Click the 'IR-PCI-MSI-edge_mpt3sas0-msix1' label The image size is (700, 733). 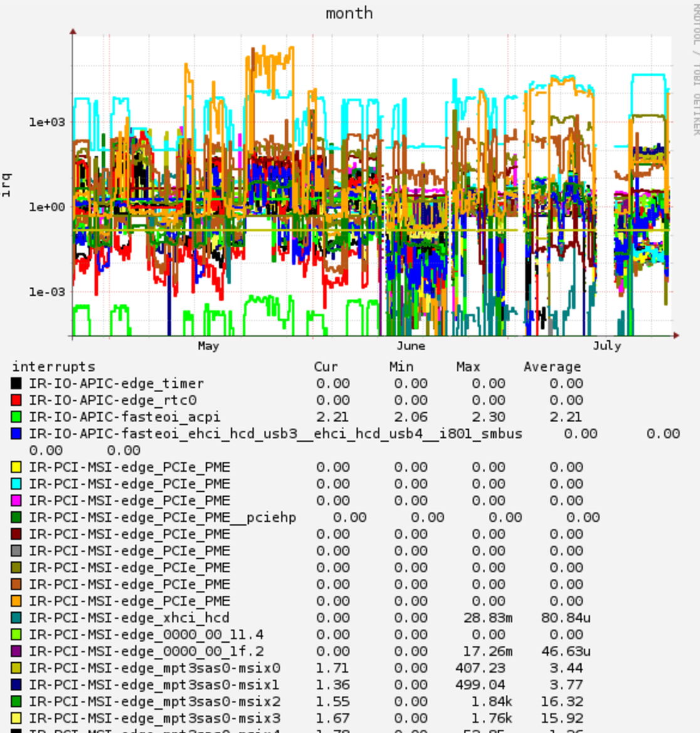pyautogui.click(x=154, y=684)
